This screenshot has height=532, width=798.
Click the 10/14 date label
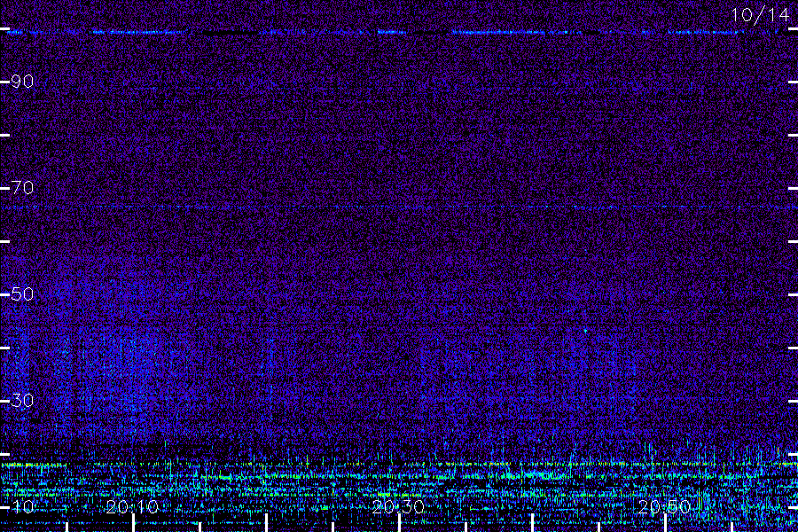[760, 15]
